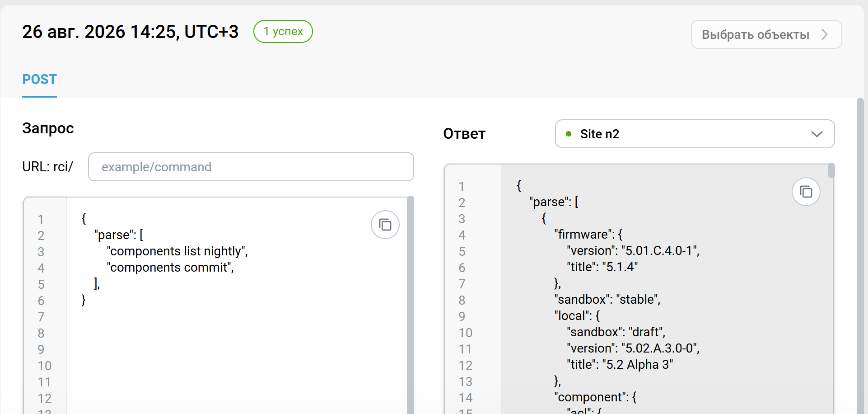This screenshot has width=868, height=414.
Task: Click response line "sandbox": "stable"
Action: (607, 300)
